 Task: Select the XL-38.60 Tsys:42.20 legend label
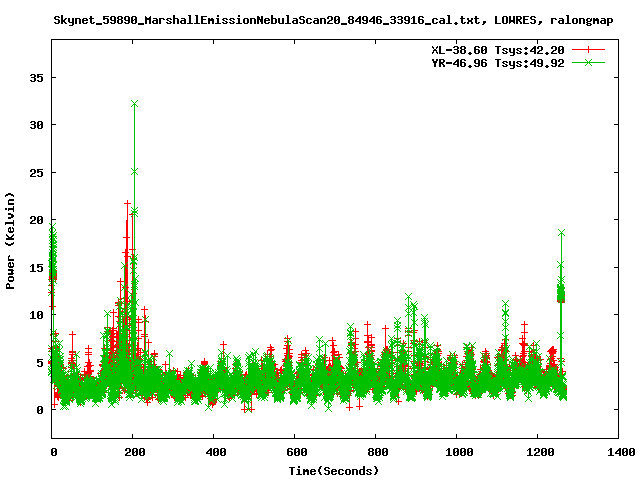pos(498,50)
